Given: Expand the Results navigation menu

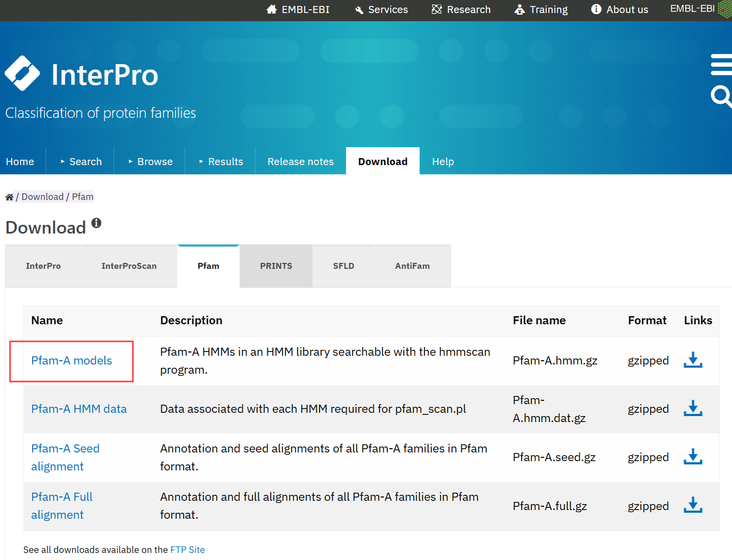Looking at the screenshot, I should 221,161.
